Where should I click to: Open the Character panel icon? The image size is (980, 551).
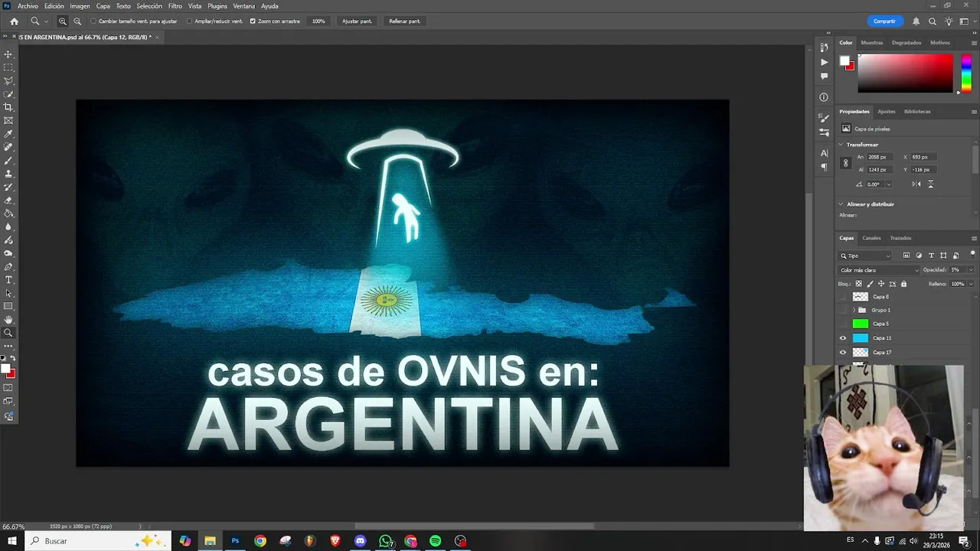pos(824,153)
